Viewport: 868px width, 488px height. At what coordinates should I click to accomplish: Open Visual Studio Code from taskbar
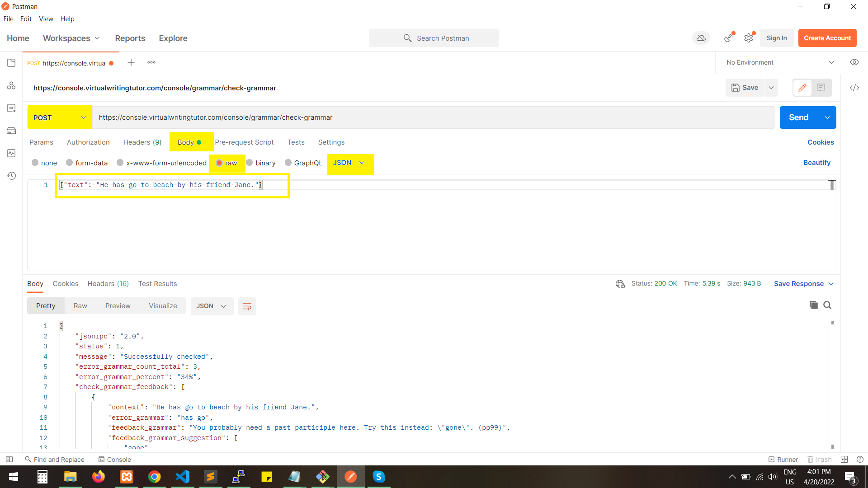pos(183,477)
